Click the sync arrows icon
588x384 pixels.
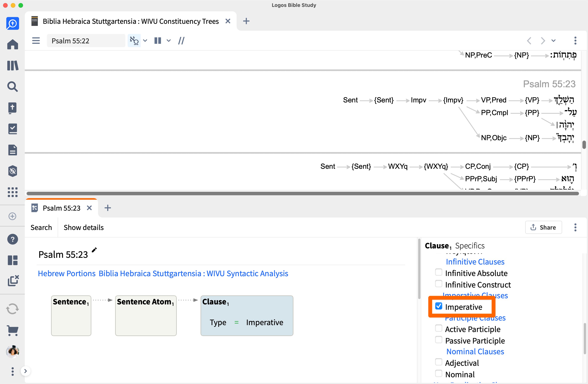click(x=13, y=309)
